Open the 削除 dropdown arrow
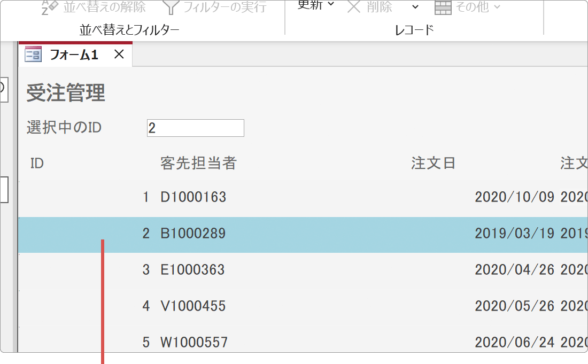The width and height of the screenshot is (588, 364). (x=414, y=7)
